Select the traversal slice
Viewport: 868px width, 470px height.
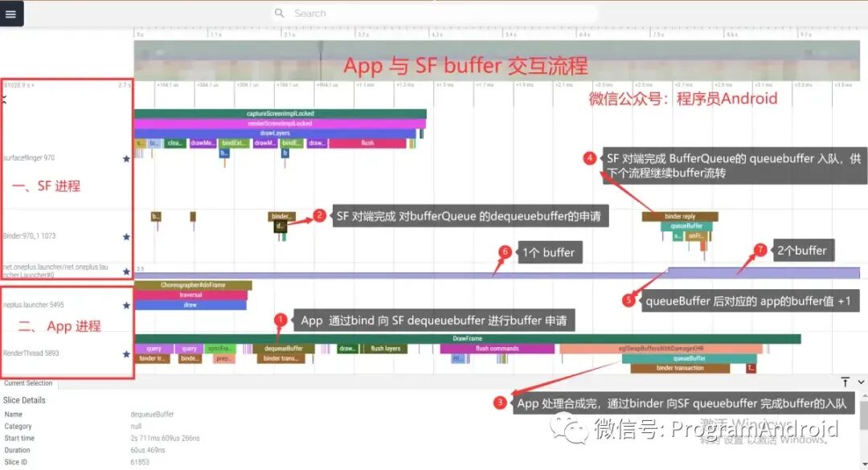click(x=190, y=295)
